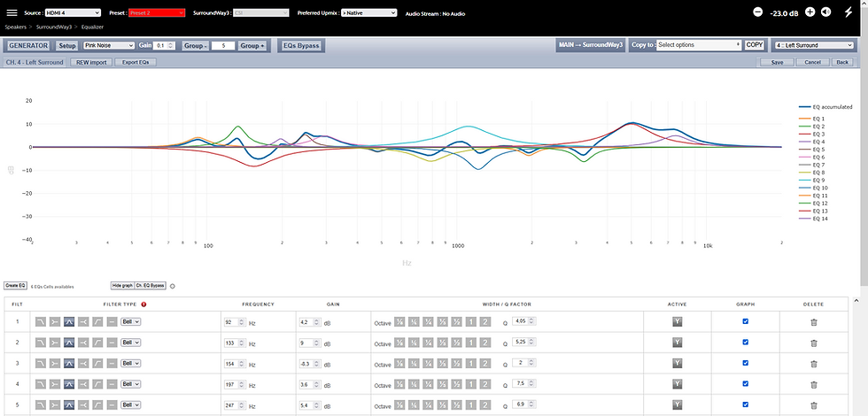Select bell filter icon for filter 3
This screenshot has height=416, width=868.
tap(69, 364)
